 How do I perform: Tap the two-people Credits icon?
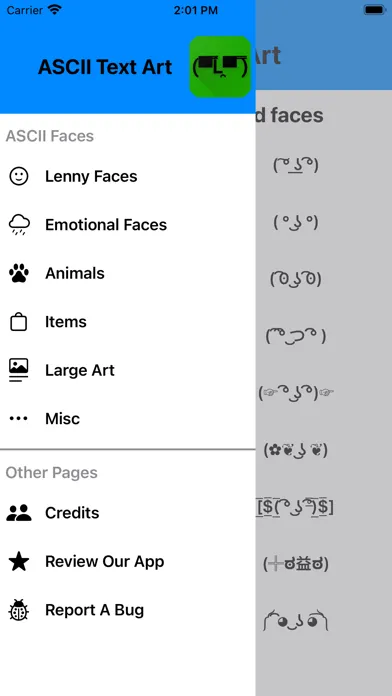(19, 513)
